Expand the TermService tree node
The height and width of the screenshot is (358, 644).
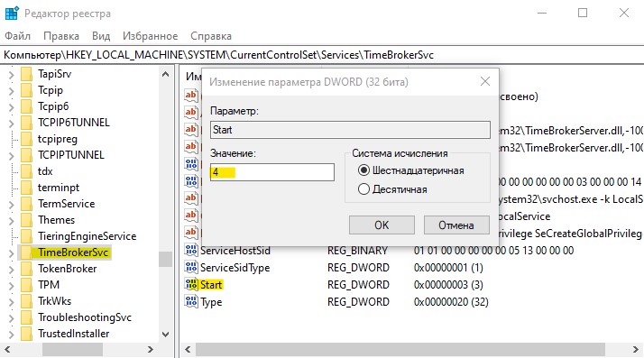pos(11,204)
